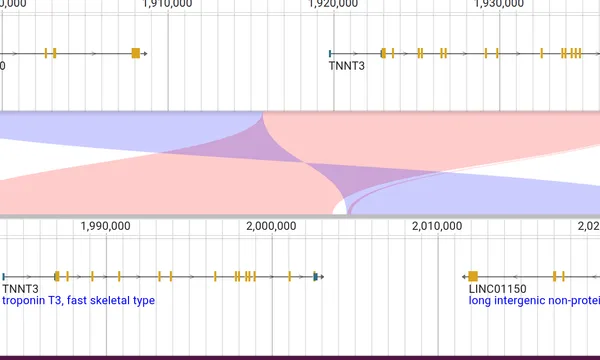Select the large final exon of the top-left gene
The height and width of the screenshot is (360, 600).
pos(136,53)
